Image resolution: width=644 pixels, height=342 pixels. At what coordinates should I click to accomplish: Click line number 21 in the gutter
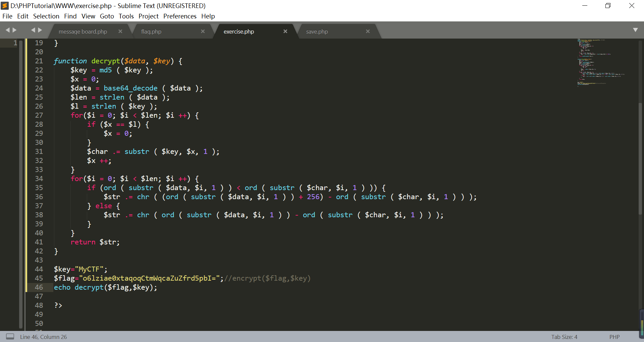(39, 61)
